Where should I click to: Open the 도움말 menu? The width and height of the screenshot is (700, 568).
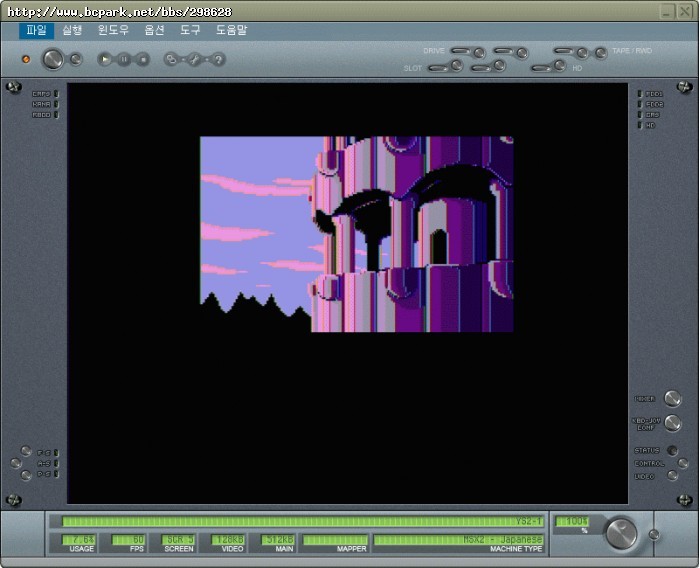click(x=231, y=30)
